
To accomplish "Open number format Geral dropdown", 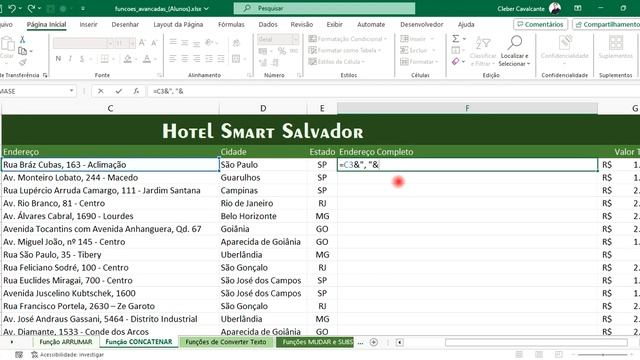I will 295,39.
